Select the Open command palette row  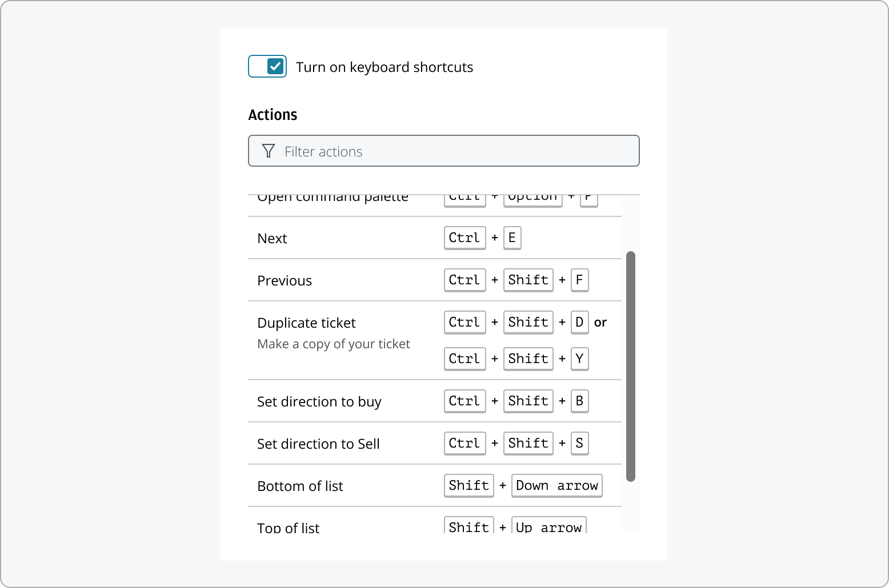(x=333, y=197)
